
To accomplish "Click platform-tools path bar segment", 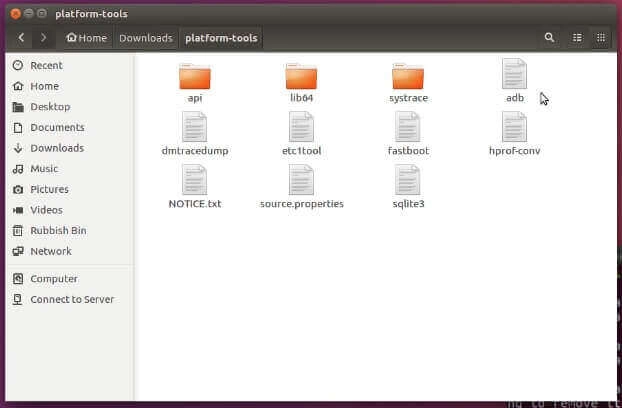I will tap(221, 38).
